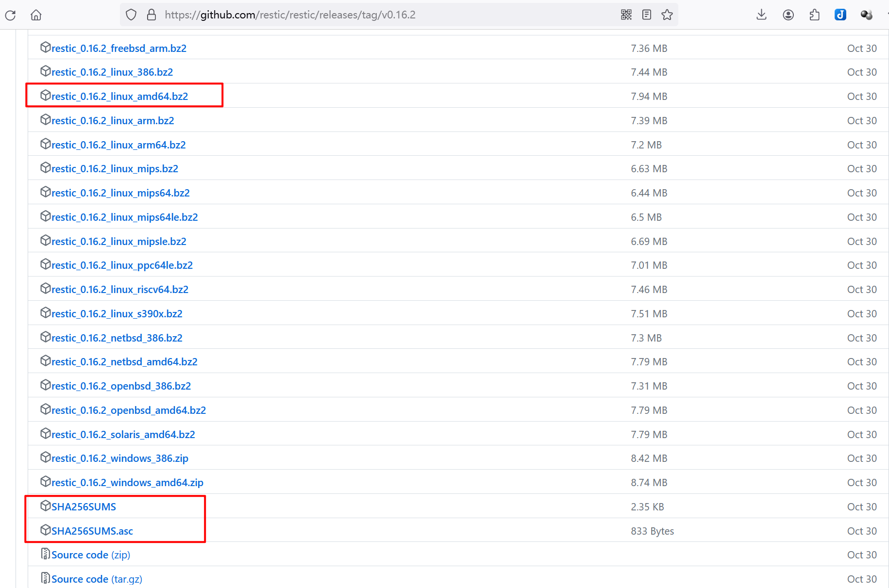The height and width of the screenshot is (588, 889).
Task: Click the 7.3 MB size of netbsd_386
Action: [x=646, y=338]
